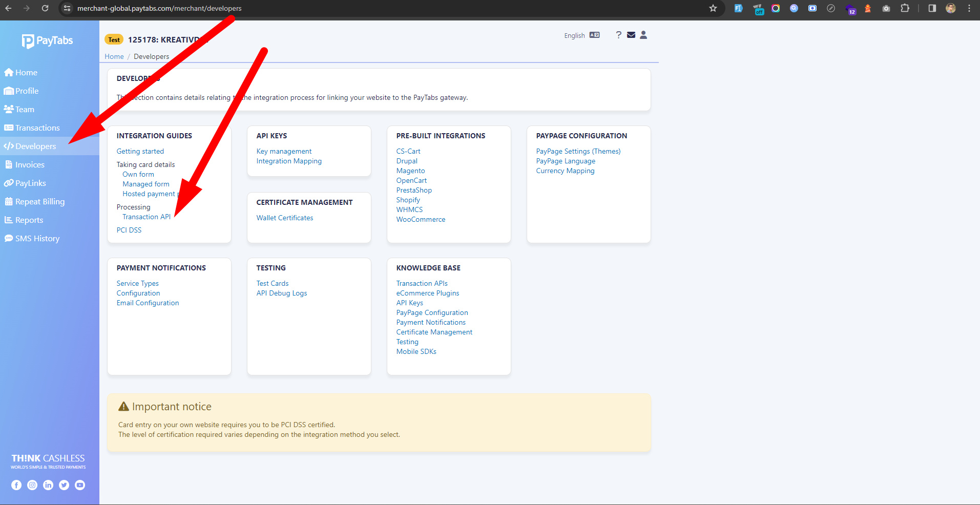Open Key management

click(x=284, y=151)
